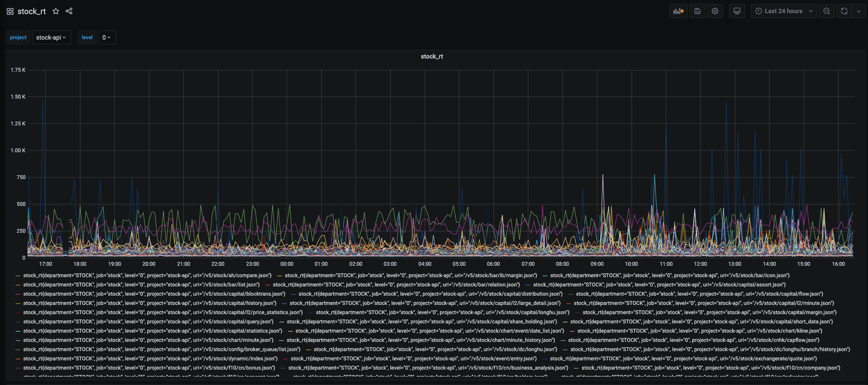Open dashboard settings gear
Image resolution: width=868 pixels, height=385 pixels.
coord(715,11)
